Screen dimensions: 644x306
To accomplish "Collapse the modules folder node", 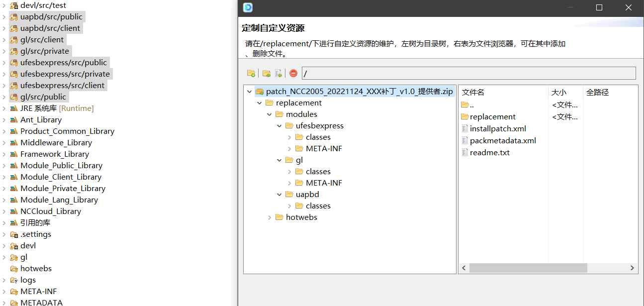I will [x=270, y=114].
